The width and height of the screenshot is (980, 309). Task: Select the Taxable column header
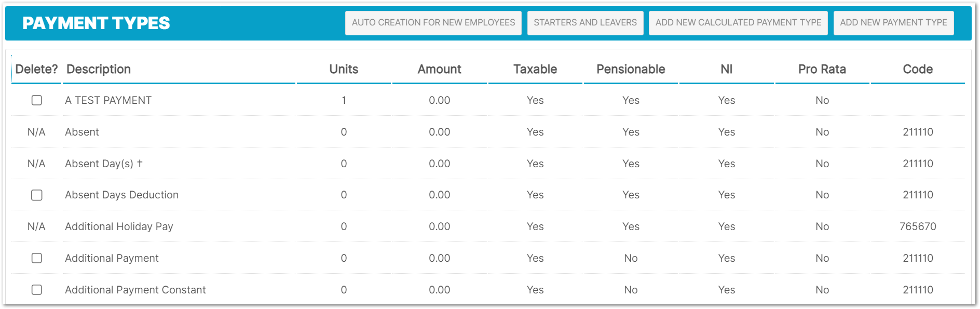click(x=535, y=69)
